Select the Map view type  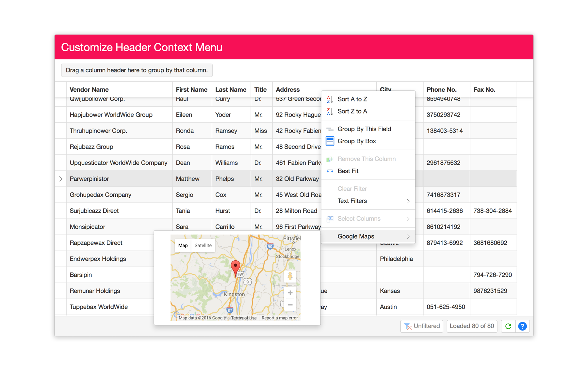pyautogui.click(x=183, y=245)
